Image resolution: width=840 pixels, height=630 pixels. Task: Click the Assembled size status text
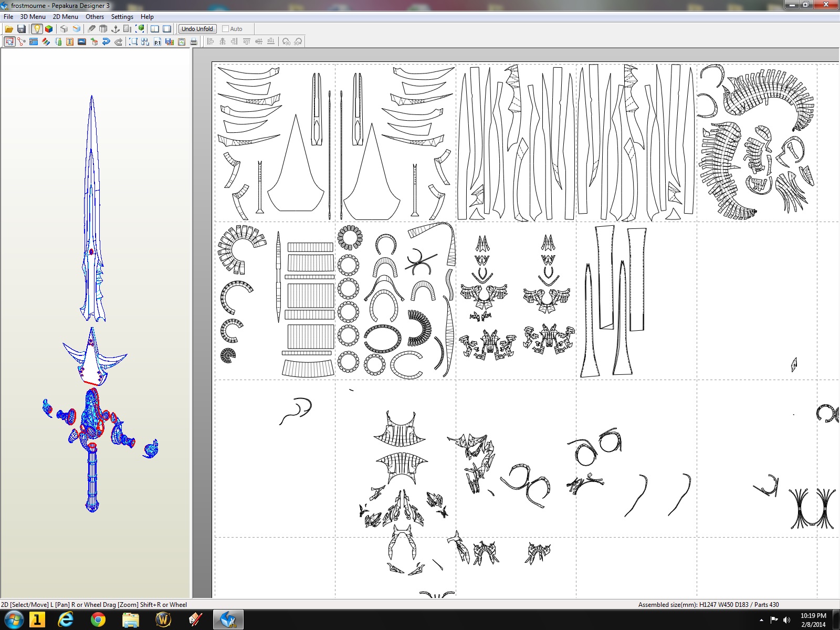pyautogui.click(x=709, y=605)
